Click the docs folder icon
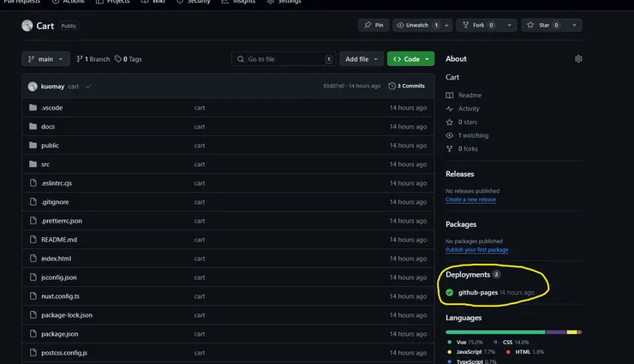 [33, 127]
